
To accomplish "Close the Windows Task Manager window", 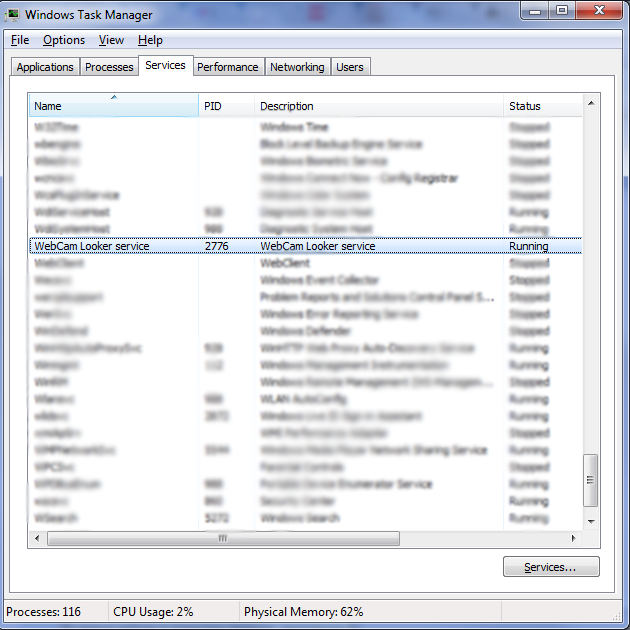I will pyautogui.click(x=599, y=10).
